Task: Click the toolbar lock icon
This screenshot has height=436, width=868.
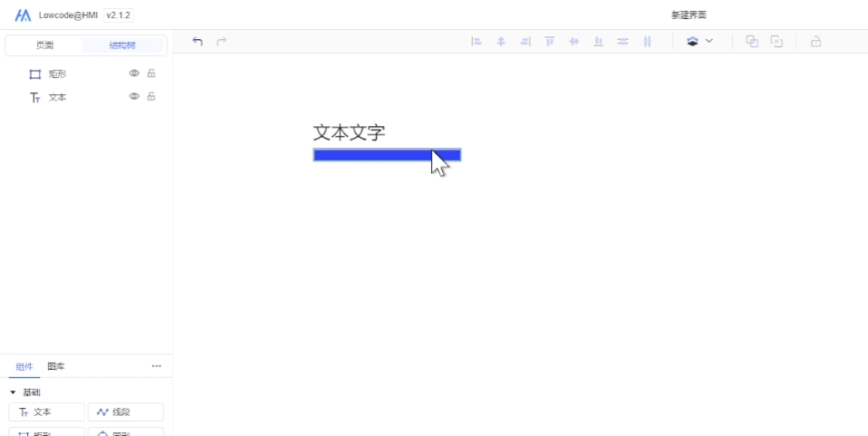Action: pos(815,41)
